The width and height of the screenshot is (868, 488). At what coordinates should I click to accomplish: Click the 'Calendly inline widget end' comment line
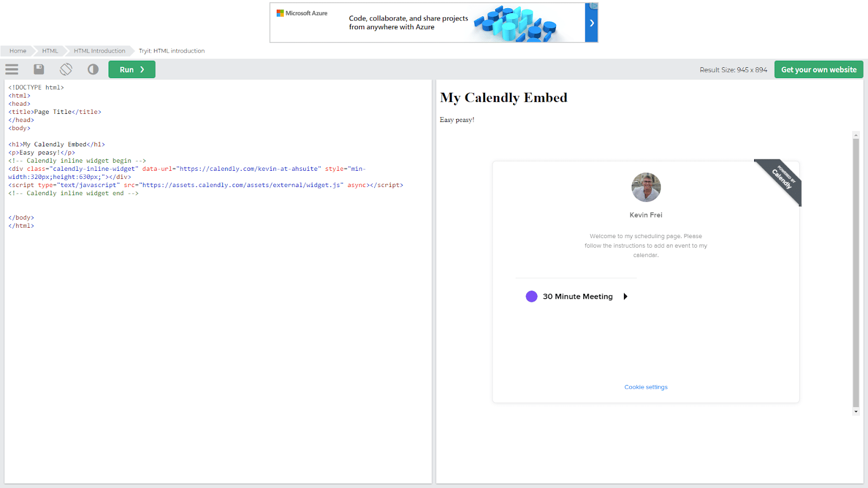pos(73,194)
